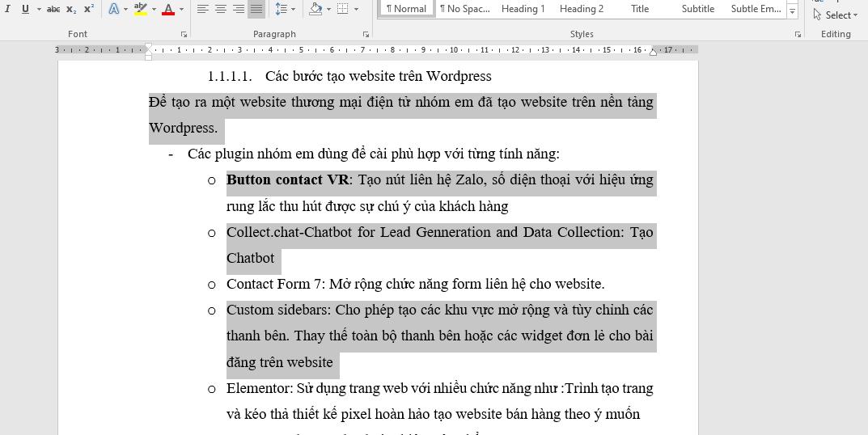Viewport: 868px width, 435px height.
Task: Click the 'Collect.chat-Chatbot for Lead Genneration' line
Action: click(439, 232)
